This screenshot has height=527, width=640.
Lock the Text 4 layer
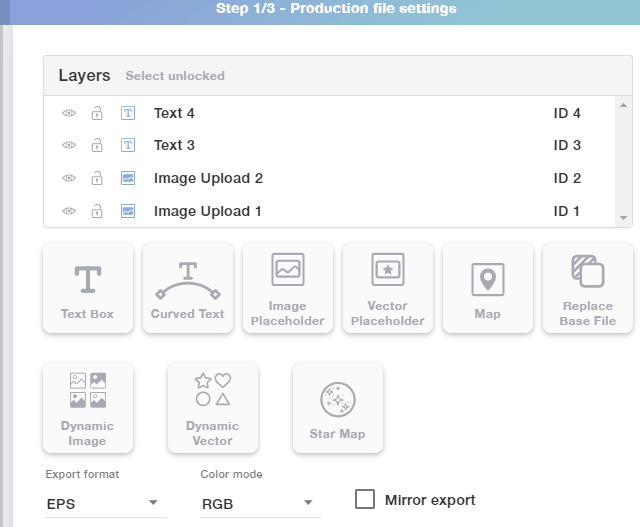97,113
